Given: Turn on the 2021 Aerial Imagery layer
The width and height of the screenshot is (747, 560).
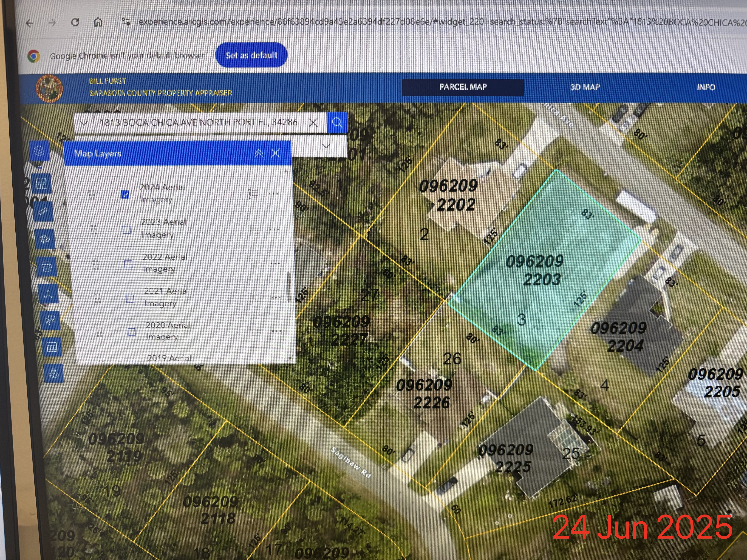Looking at the screenshot, I should coord(130,298).
